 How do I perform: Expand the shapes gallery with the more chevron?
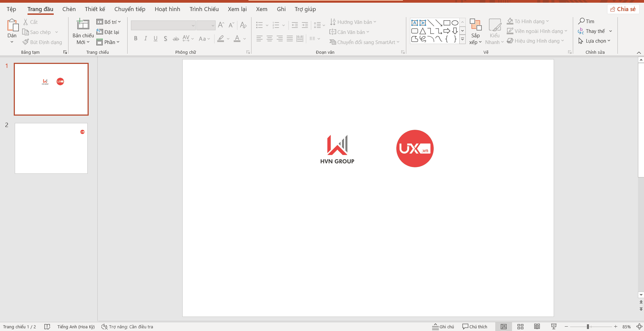pos(462,39)
